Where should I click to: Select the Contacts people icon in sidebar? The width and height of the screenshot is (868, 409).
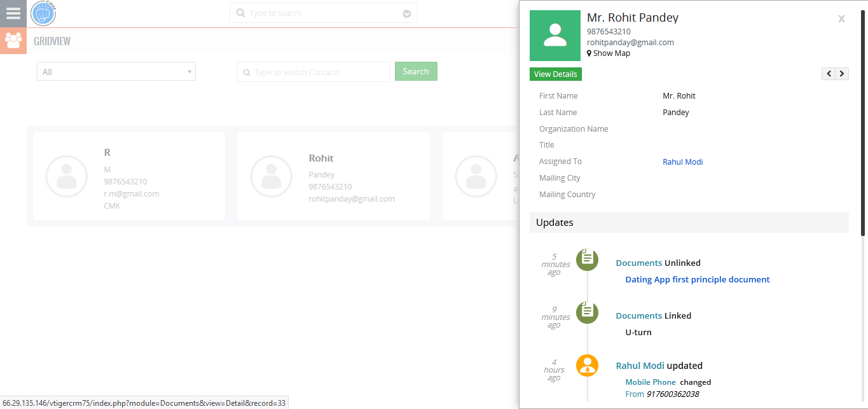[13, 40]
